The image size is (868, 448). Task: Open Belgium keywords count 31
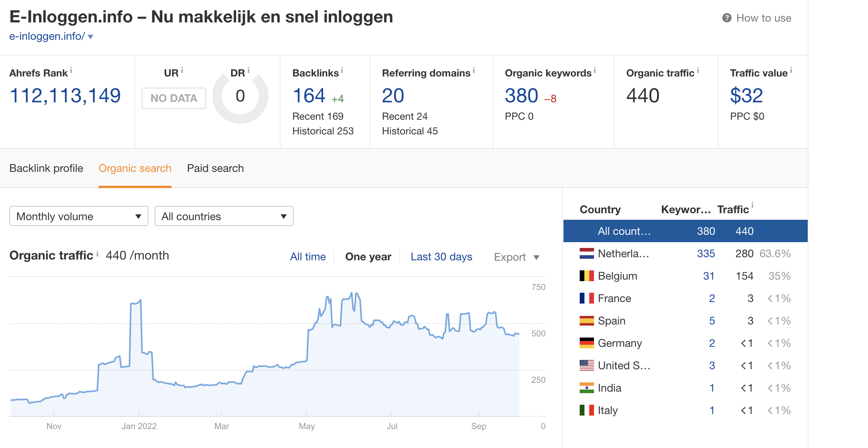(x=709, y=276)
